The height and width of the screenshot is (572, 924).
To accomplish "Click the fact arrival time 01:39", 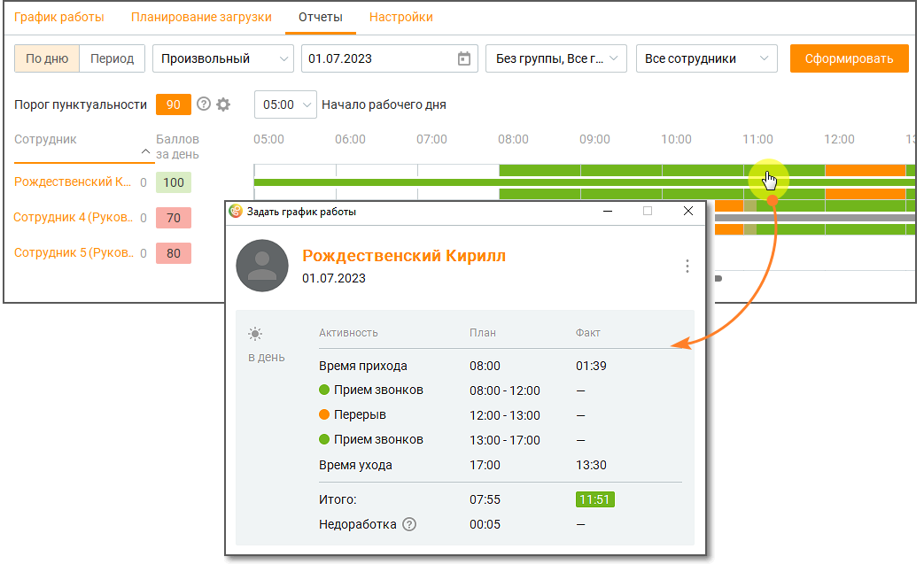I will point(591,366).
